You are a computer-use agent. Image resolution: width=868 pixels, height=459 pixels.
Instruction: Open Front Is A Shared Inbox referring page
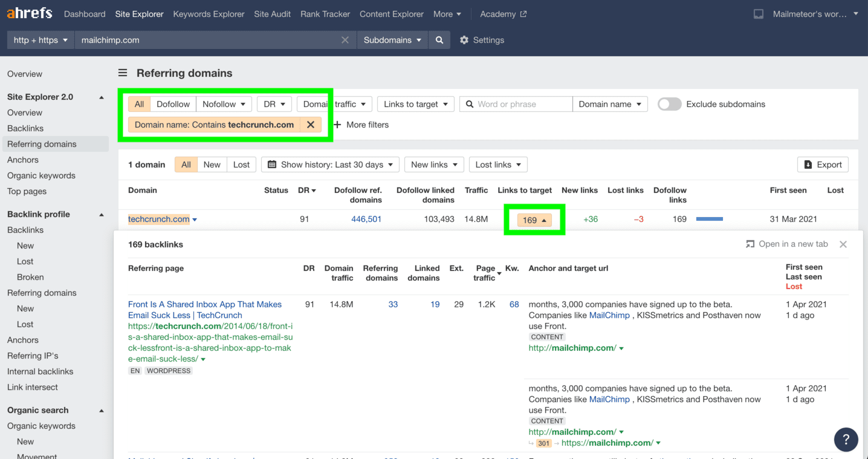click(205, 310)
